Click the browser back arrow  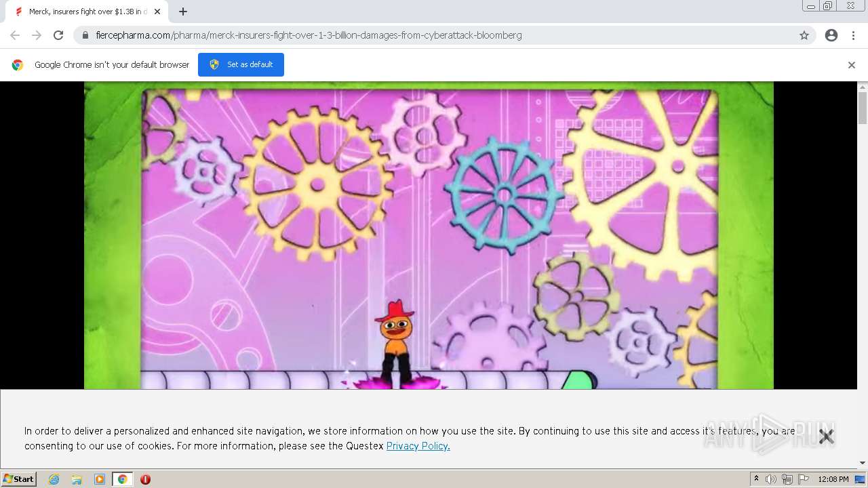(x=15, y=35)
